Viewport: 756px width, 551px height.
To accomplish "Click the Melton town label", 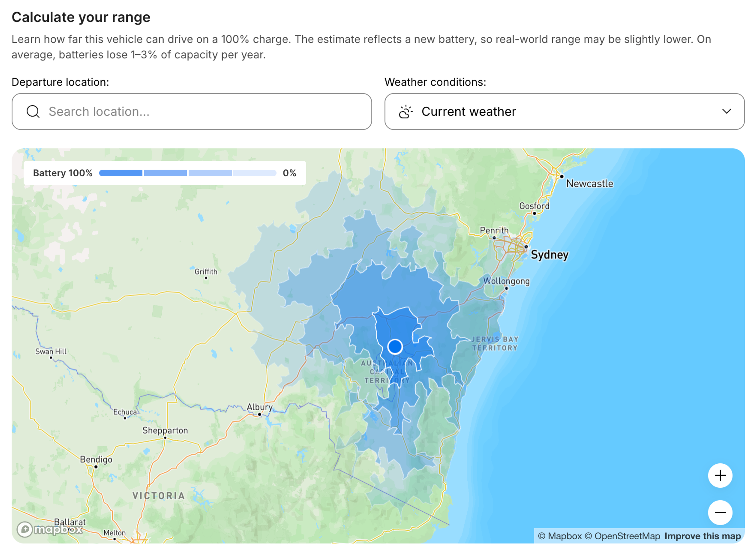I will click(x=114, y=533).
